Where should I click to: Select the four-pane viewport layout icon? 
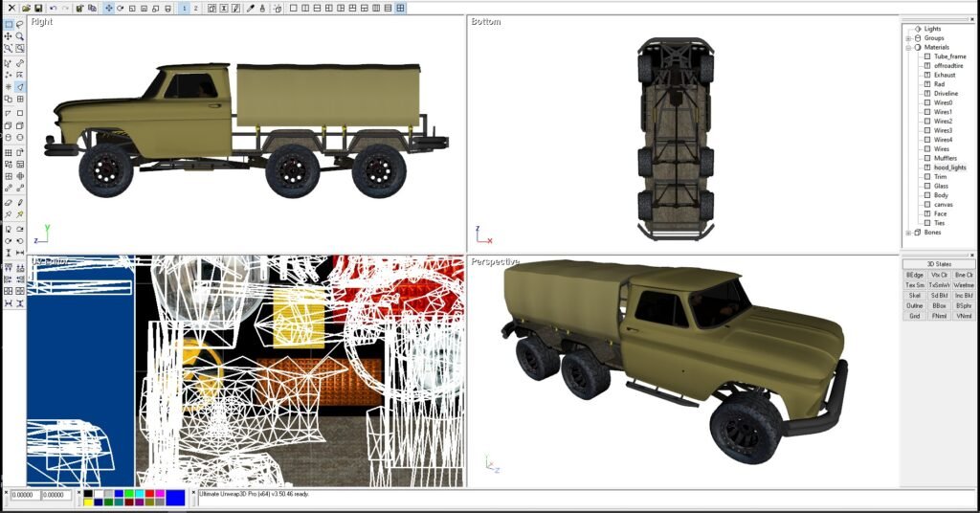click(x=401, y=8)
